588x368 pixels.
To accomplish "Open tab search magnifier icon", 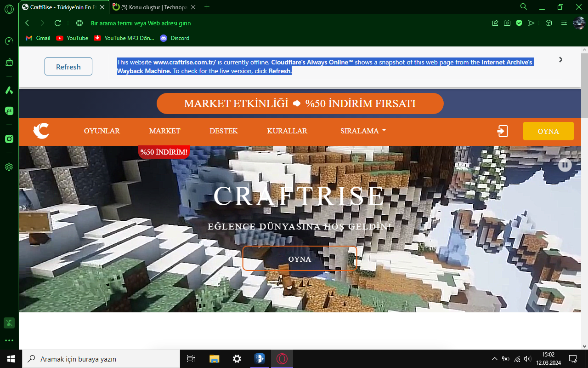I will tap(523, 7).
